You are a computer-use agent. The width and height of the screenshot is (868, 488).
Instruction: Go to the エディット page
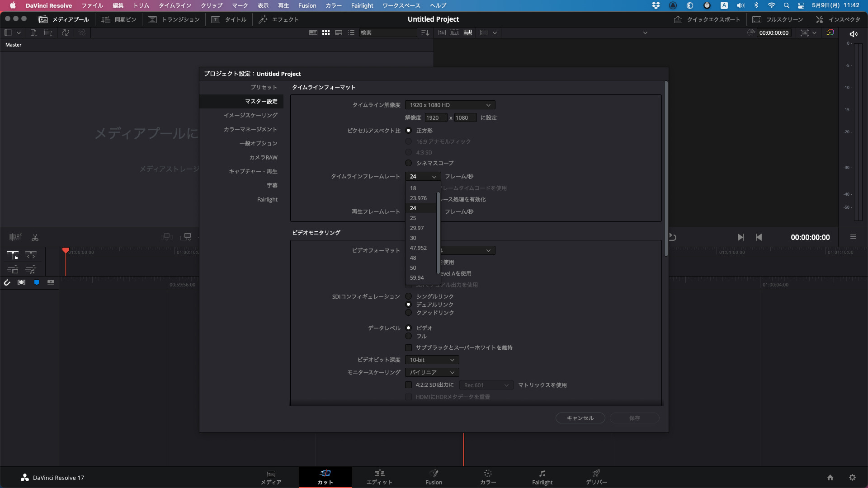click(x=379, y=477)
